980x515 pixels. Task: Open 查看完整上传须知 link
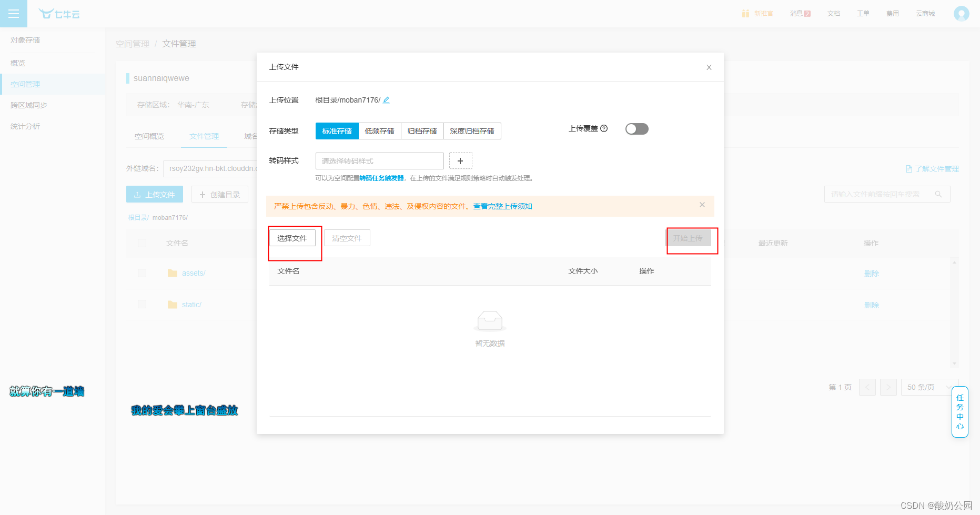click(503, 206)
